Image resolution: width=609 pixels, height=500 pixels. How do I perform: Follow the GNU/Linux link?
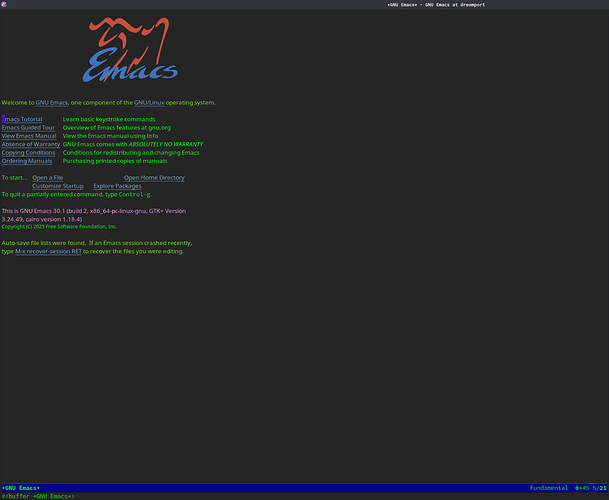coord(149,103)
